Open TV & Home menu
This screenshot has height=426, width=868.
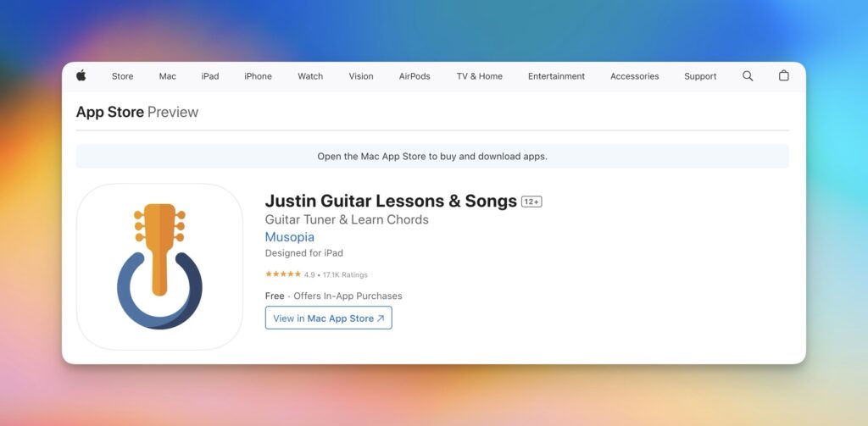pyautogui.click(x=479, y=76)
